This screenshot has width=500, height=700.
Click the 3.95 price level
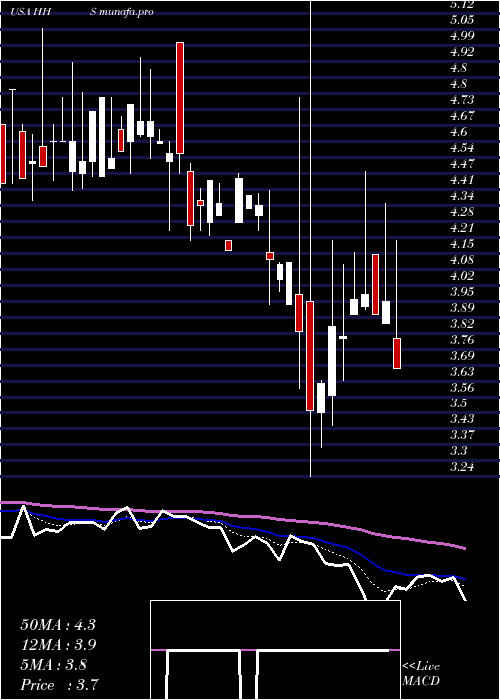(462, 292)
